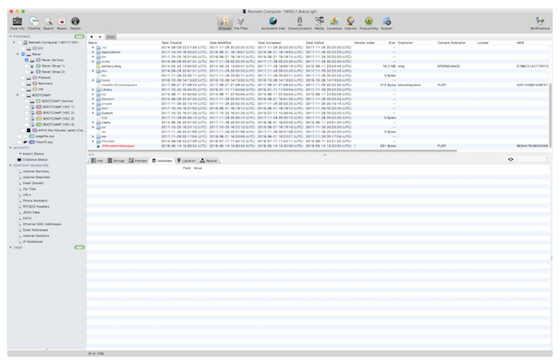Click the horizontal scrollbar under file list
Viewport: 560px width, 364px height.
click(272, 151)
